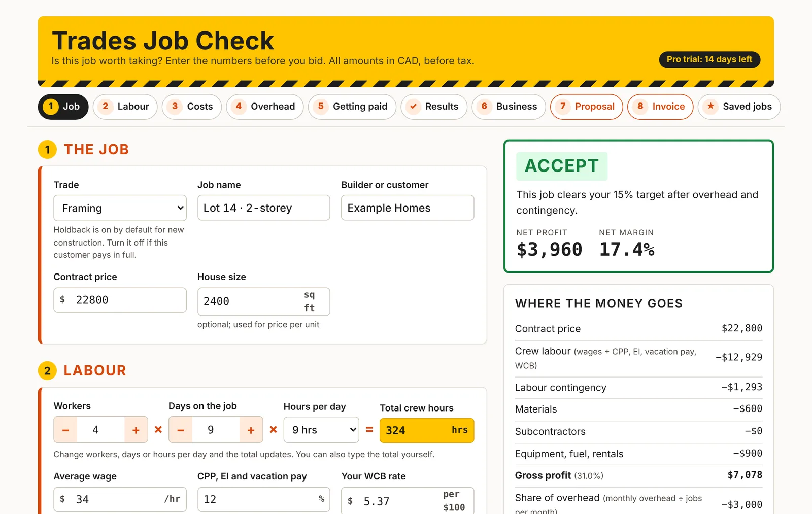Click the Contract price input
The height and width of the screenshot is (514, 812).
[120, 300]
